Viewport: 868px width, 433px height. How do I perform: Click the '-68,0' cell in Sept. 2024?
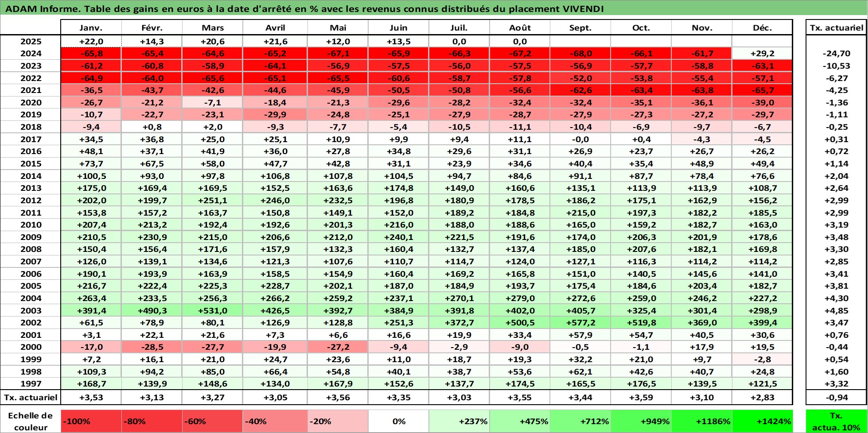[x=580, y=54]
